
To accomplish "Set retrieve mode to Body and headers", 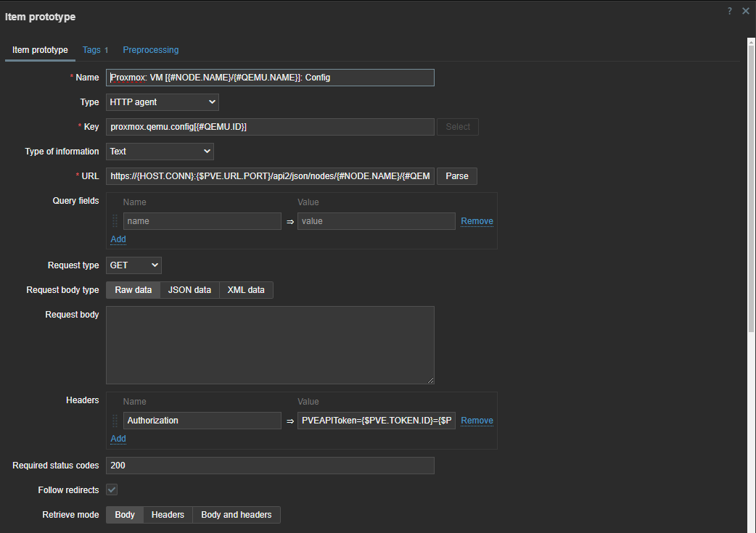I will [x=236, y=515].
